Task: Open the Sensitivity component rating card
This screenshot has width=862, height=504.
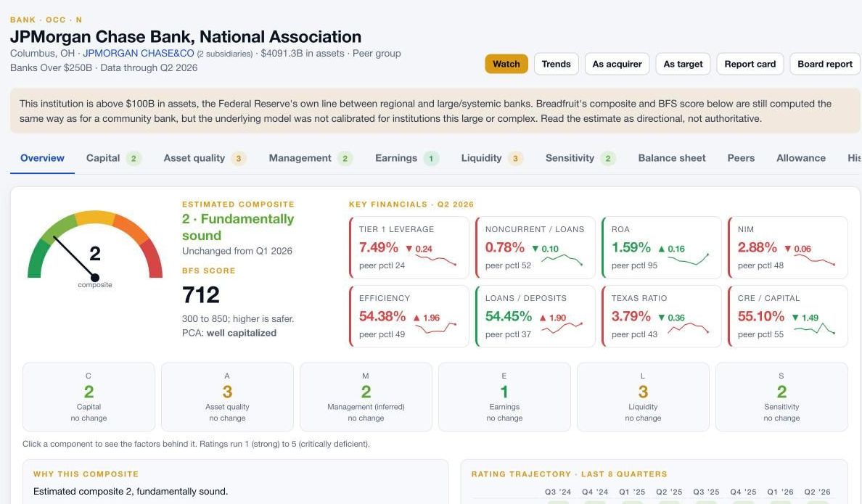Action: pos(781,396)
